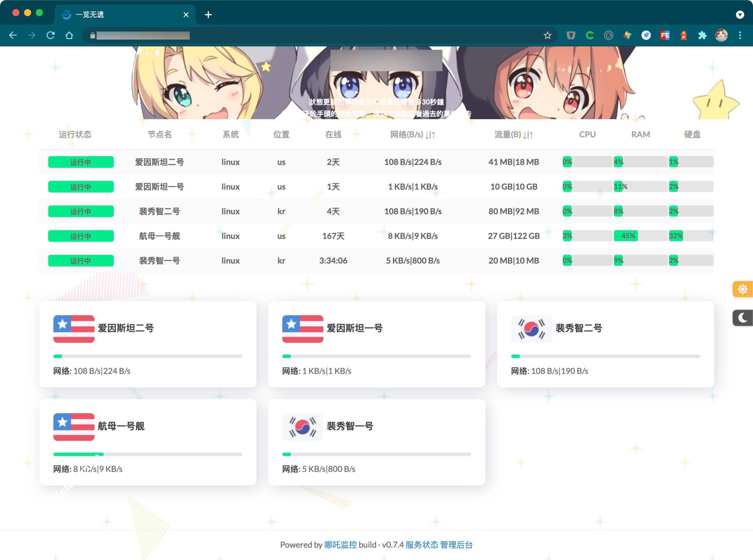This screenshot has height=560, width=753.
Task: Open a new browser tab
Action: (208, 15)
